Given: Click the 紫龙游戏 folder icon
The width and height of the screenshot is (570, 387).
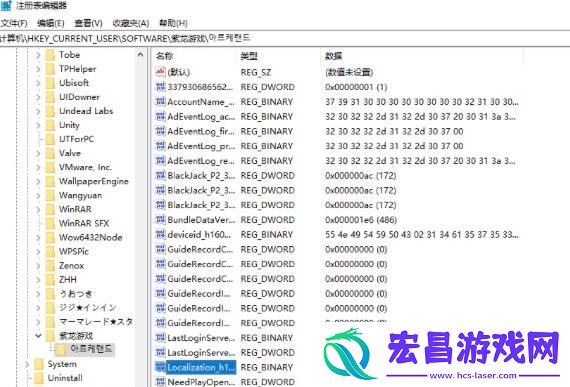Looking at the screenshot, I should click(50, 336).
